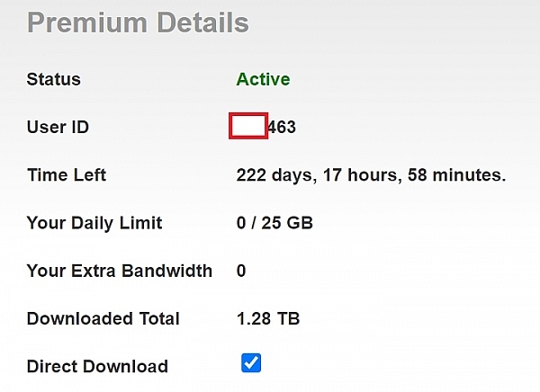
Task: Click the TB unit in Downloaded Total
Action: pos(289,318)
